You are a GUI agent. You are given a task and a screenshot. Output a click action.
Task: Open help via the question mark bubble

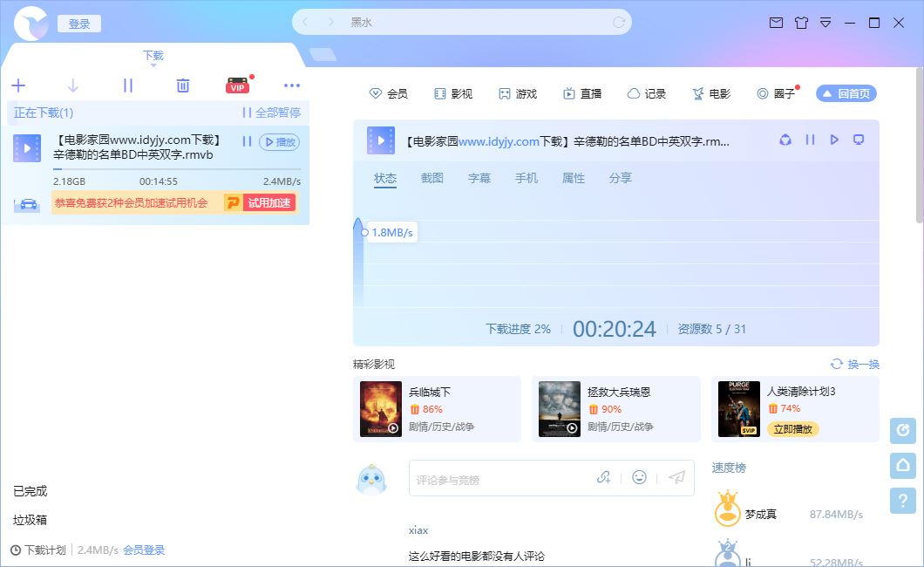pos(902,501)
